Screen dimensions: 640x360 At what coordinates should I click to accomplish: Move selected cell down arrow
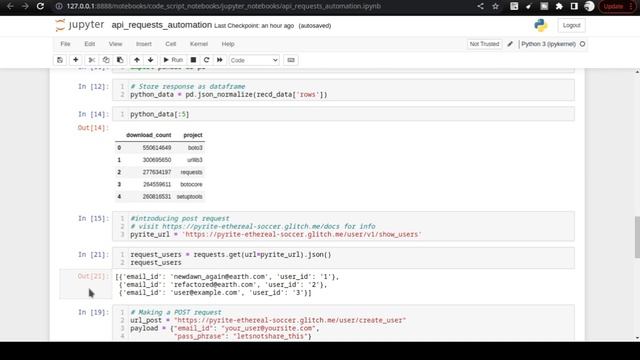151,60
